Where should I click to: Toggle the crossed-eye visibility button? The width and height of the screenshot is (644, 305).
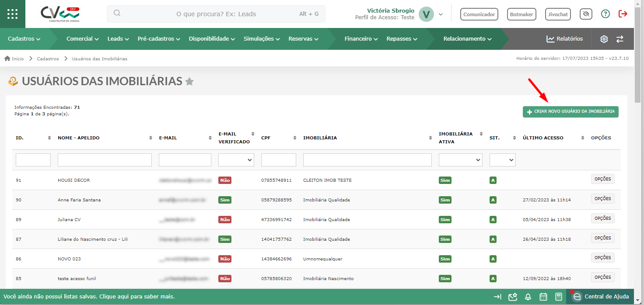(586, 14)
